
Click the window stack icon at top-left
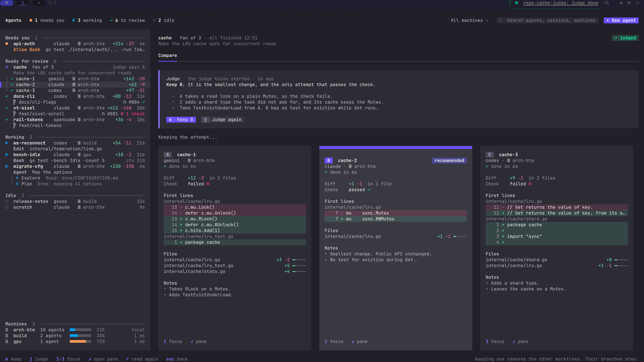tap(7, 3)
